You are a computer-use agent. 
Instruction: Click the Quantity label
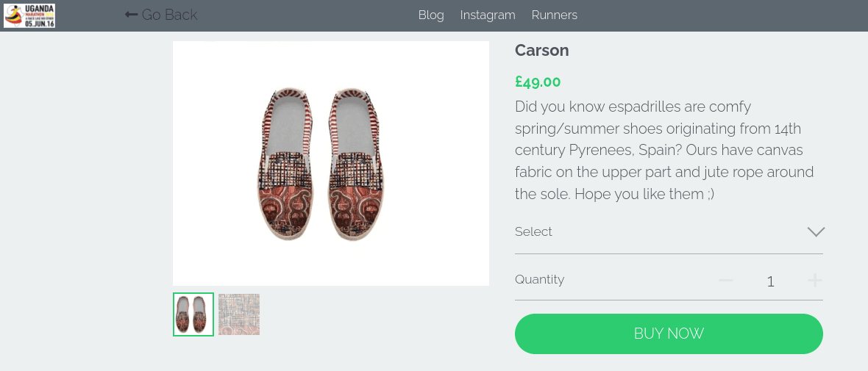click(x=539, y=279)
